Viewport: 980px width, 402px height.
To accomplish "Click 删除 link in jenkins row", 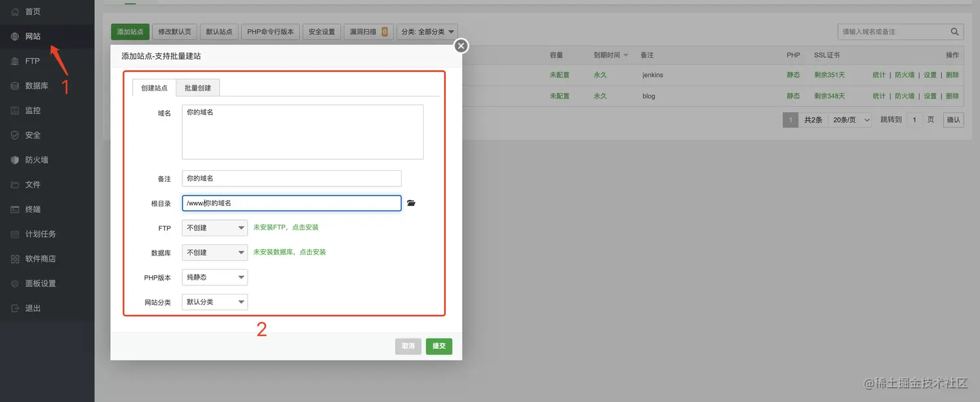I will click(952, 75).
